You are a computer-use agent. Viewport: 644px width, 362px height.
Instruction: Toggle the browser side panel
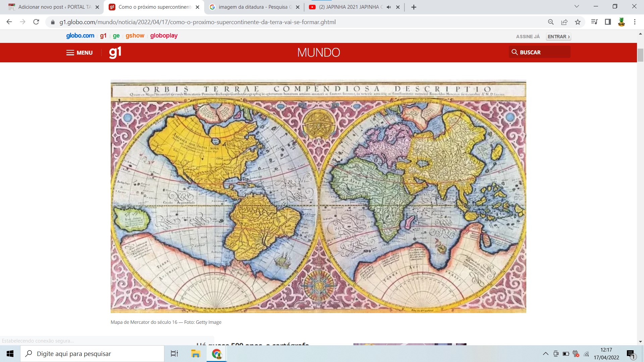[x=608, y=22]
